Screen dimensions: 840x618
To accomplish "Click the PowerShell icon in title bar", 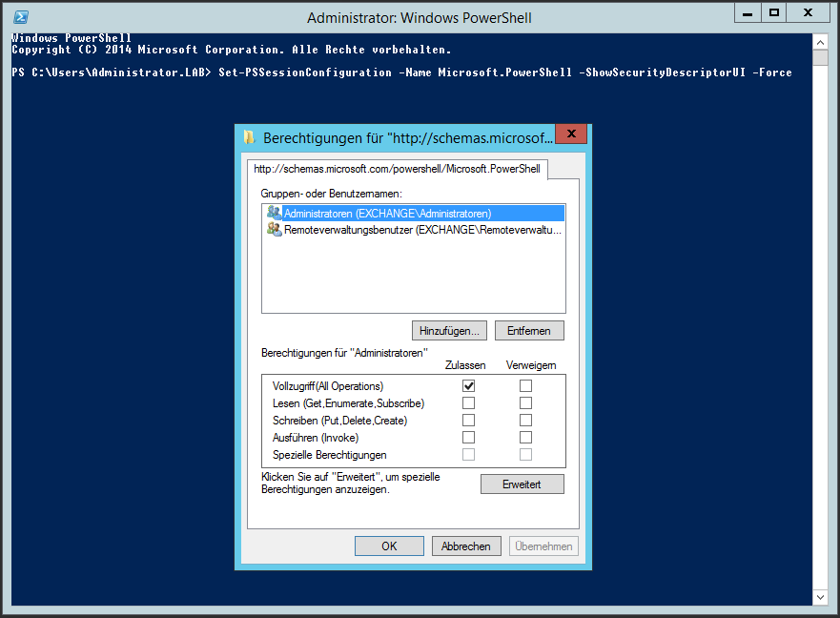I will pyautogui.click(x=21, y=17).
